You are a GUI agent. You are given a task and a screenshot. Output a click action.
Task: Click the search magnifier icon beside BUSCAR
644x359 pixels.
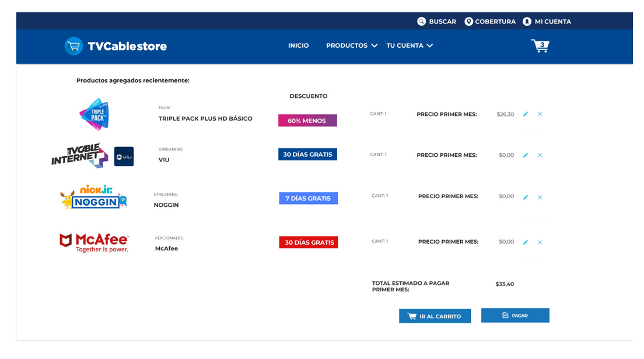click(421, 22)
